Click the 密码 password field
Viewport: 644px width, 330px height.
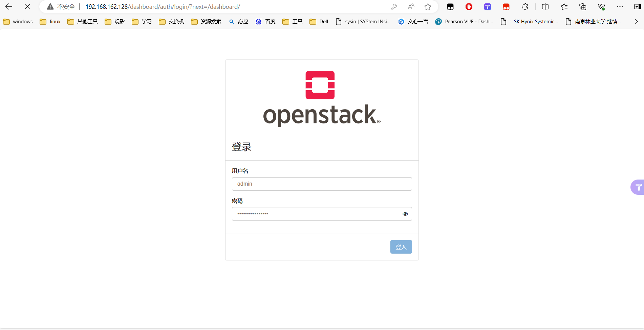pos(322,214)
